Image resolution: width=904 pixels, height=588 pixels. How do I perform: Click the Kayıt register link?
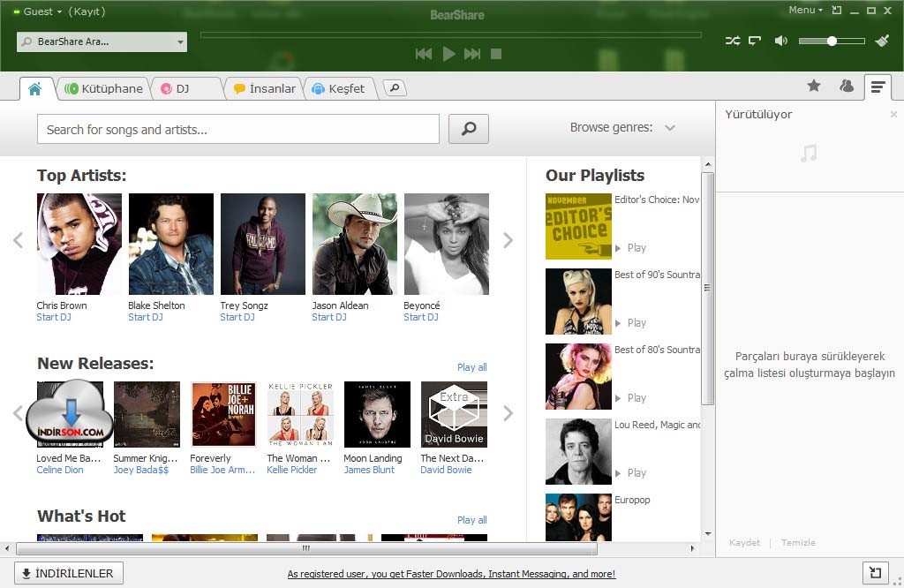tap(87, 11)
